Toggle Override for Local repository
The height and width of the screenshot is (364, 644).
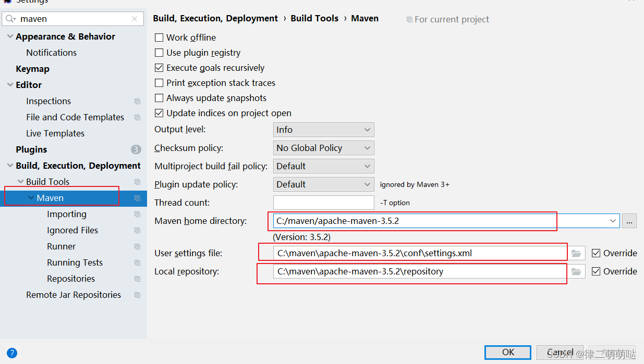[596, 271]
